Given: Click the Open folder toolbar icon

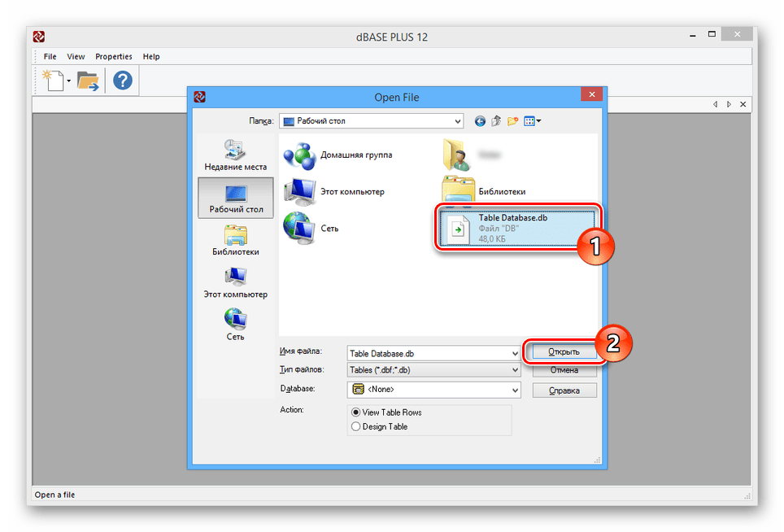Looking at the screenshot, I should point(88,81).
